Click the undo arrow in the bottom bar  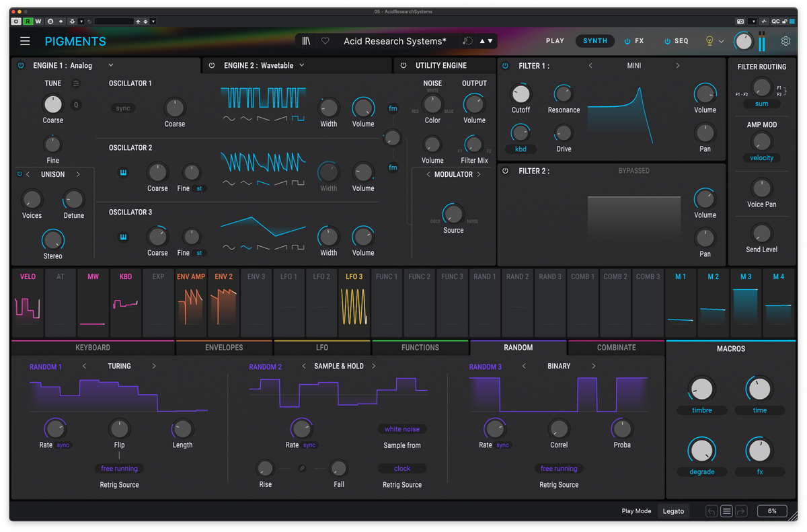tap(712, 511)
